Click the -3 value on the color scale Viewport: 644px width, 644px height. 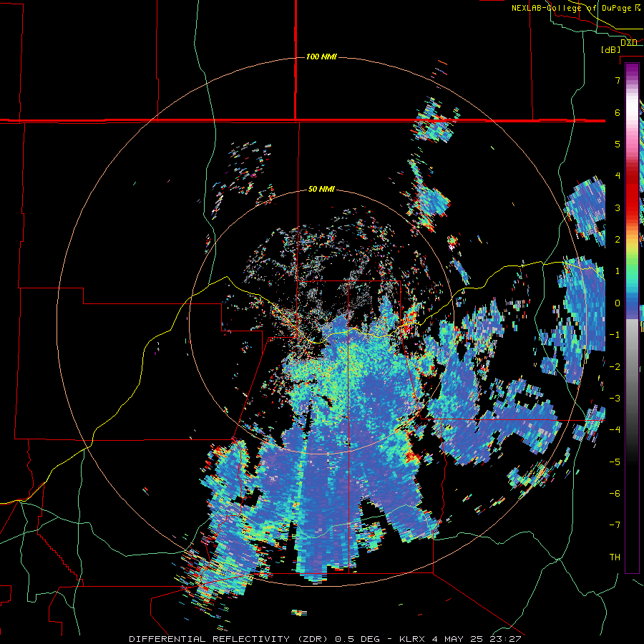click(x=615, y=399)
